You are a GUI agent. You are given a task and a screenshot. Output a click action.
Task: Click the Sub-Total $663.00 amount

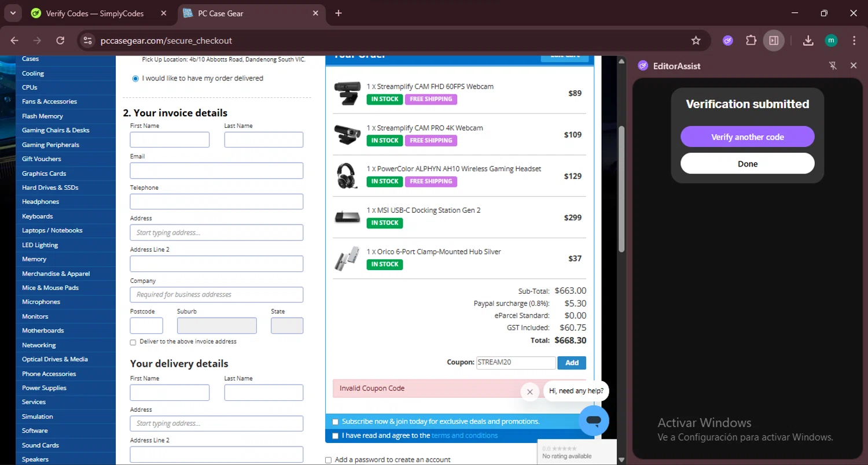[570, 291]
